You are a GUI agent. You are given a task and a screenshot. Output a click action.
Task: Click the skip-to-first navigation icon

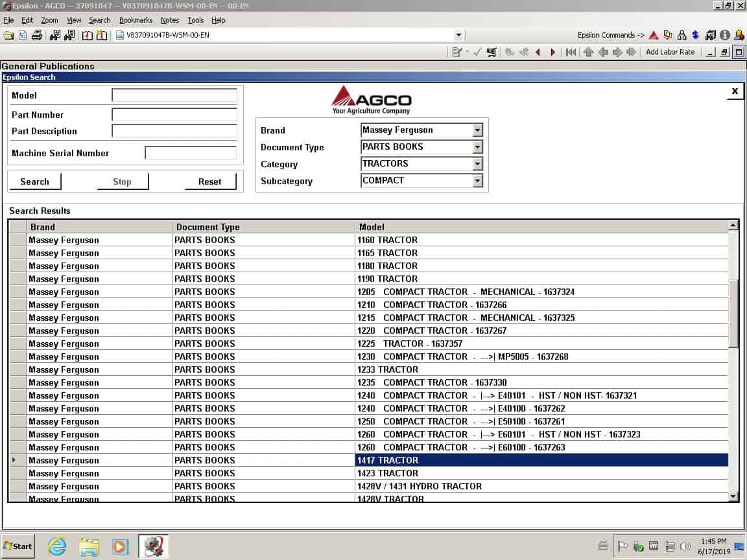[x=570, y=52]
